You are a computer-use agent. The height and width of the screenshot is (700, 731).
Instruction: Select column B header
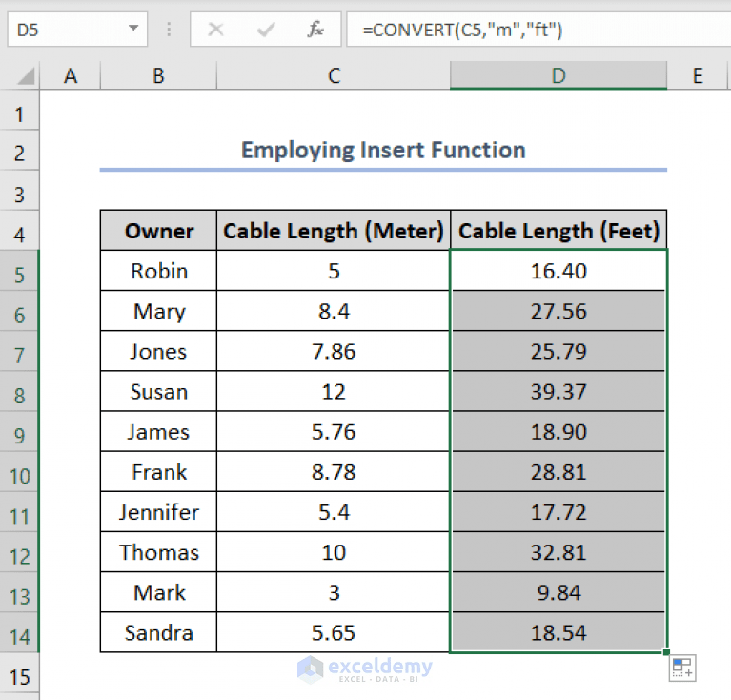point(158,75)
